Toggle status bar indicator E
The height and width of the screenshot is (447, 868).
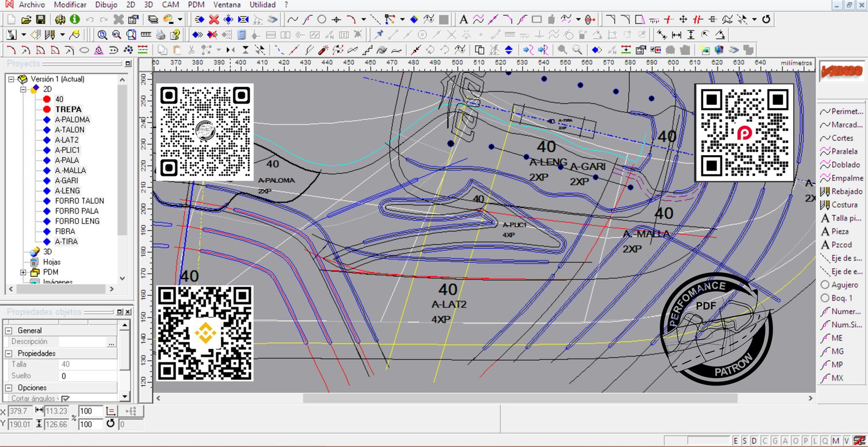tap(736, 441)
